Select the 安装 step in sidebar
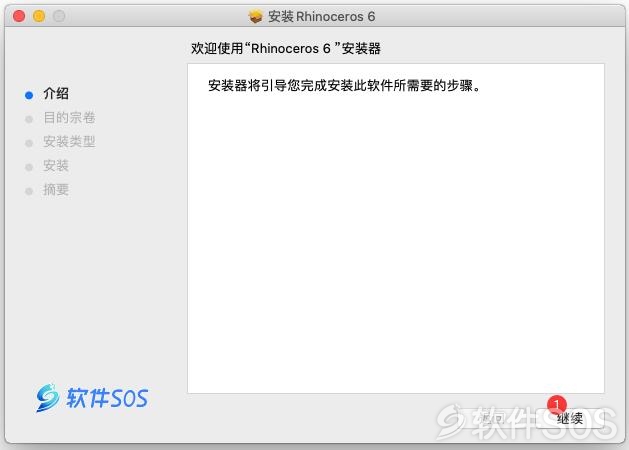The height and width of the screenshot is (450, 629). [x=56, y=166]
